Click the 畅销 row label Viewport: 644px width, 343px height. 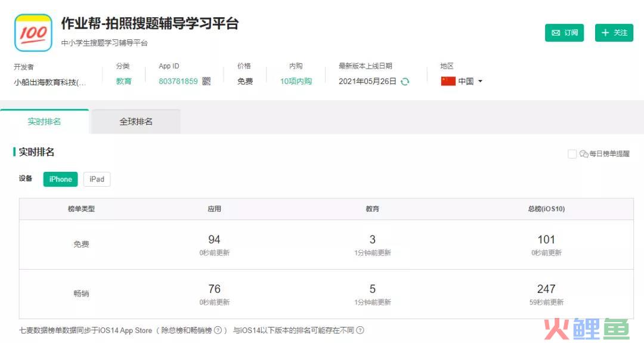(81, 293)
